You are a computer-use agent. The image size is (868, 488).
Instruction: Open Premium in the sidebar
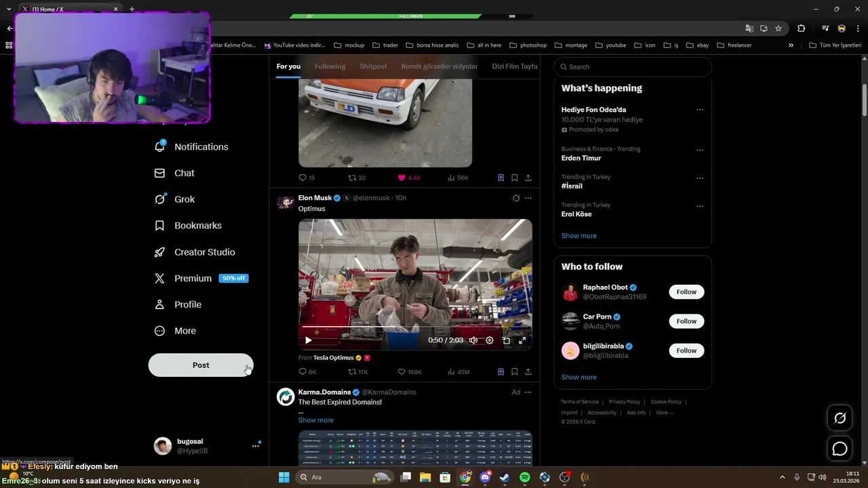(x=201, y=279)
